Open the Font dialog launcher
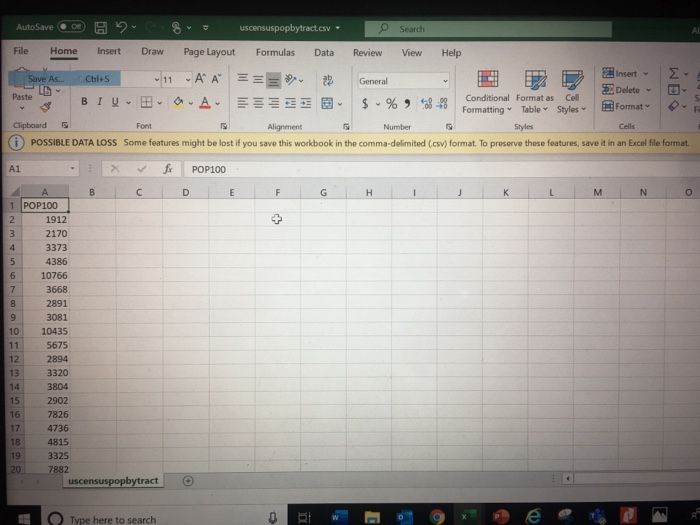 pos(223,126)
